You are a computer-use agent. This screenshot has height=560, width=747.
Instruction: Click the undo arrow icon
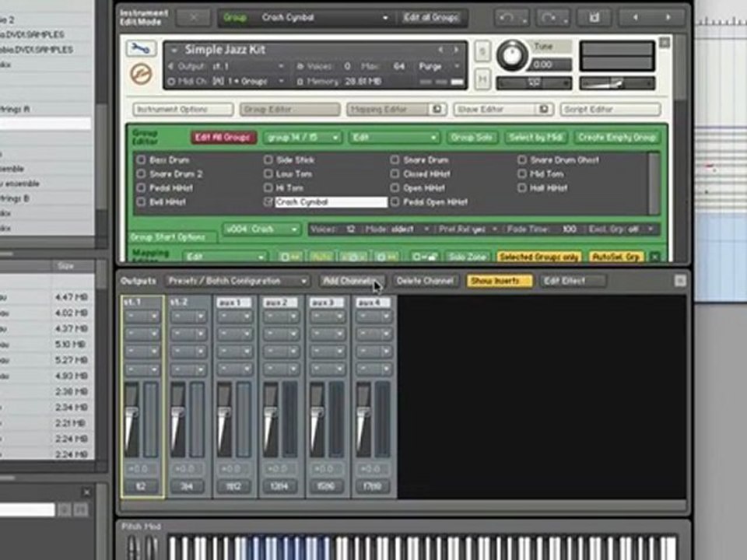tap(510, 18)
